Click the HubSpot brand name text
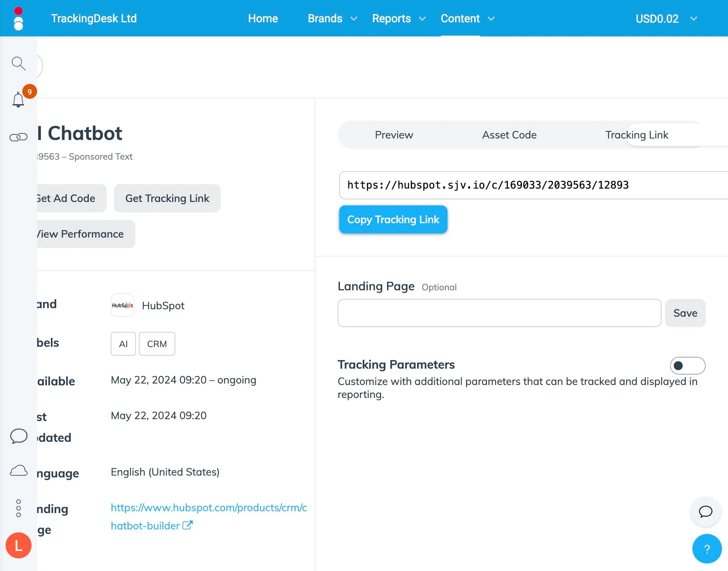This screenshot has height=571, width=728. coord(163,306)
